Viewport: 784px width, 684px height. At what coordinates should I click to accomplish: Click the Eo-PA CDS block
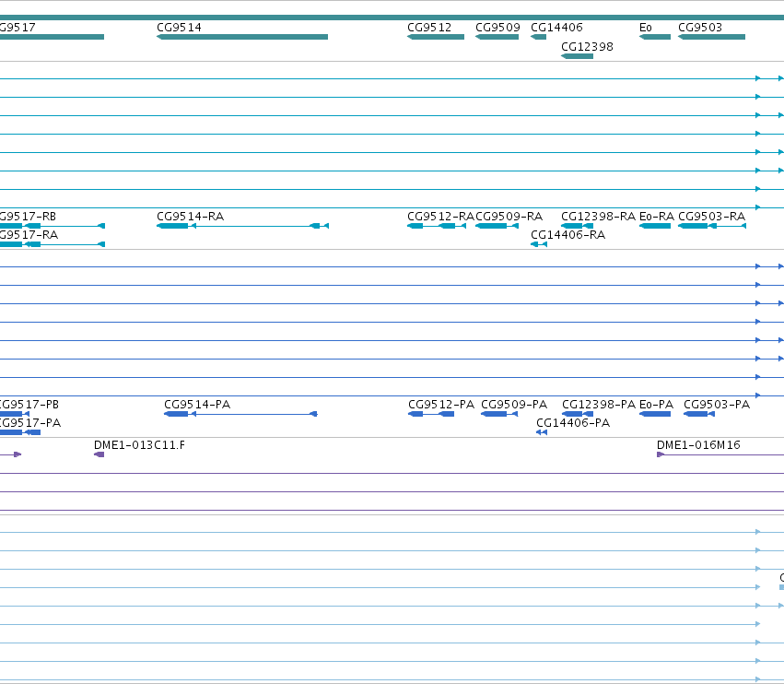tap(655, 414)
